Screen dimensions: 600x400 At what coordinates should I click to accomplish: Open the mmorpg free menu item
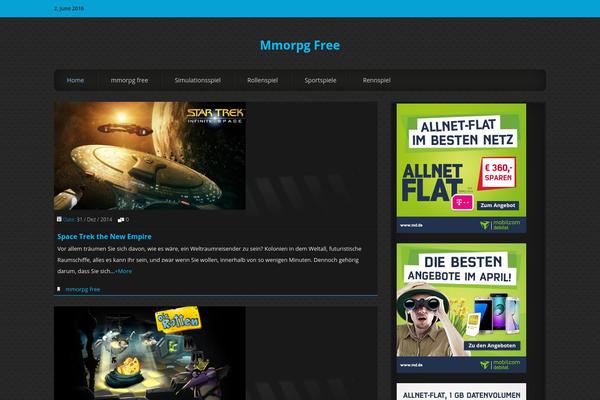pos(129,80)
